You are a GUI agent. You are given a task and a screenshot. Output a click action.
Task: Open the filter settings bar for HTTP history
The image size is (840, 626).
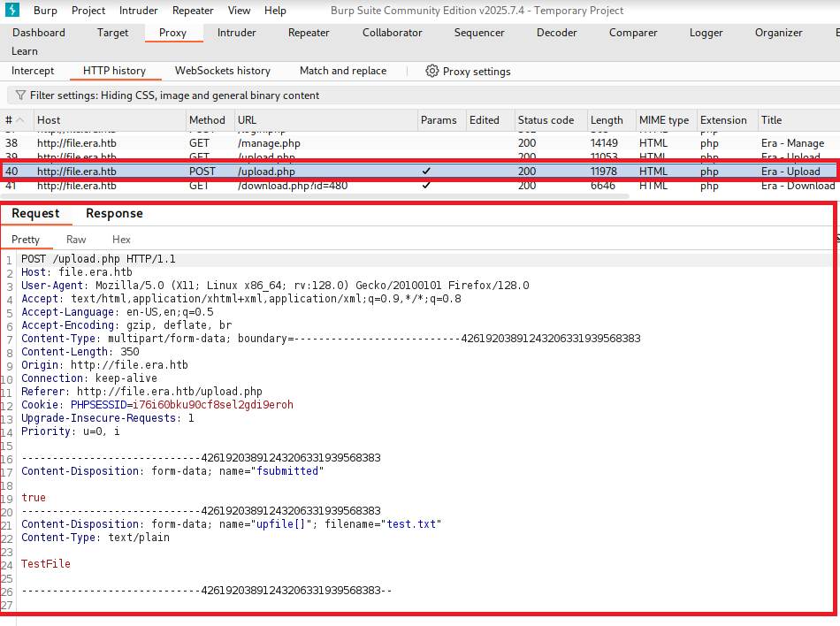click(x=174, y=95)
